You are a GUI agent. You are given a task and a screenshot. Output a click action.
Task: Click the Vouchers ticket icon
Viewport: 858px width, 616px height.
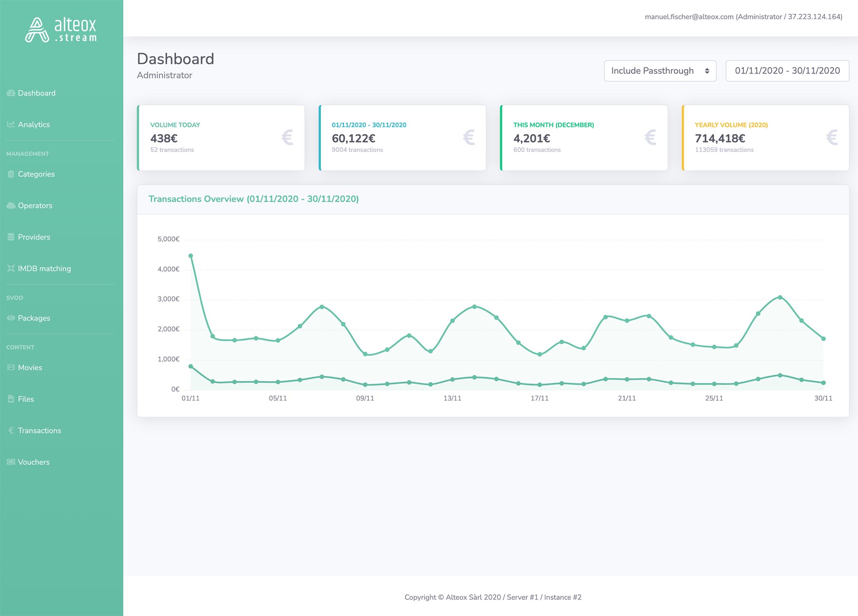(11, 462)
